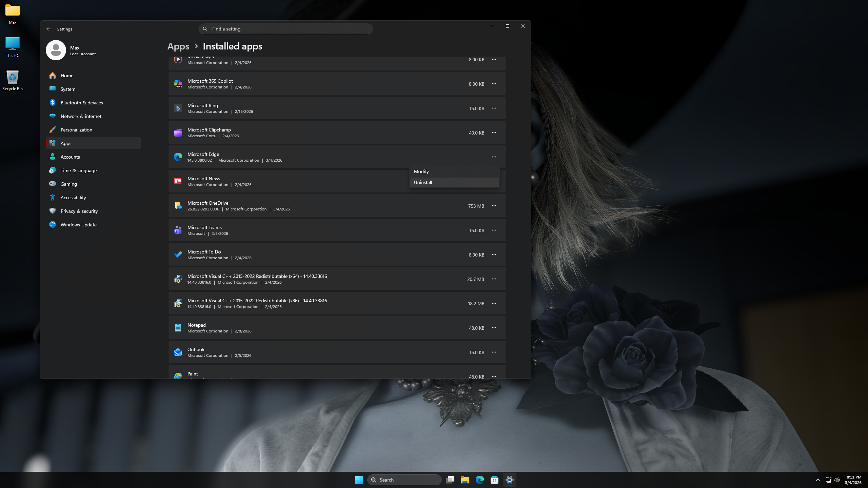Open the Windows Start menu
Viewport: 868px width, 488px height.
coord(359,480)
